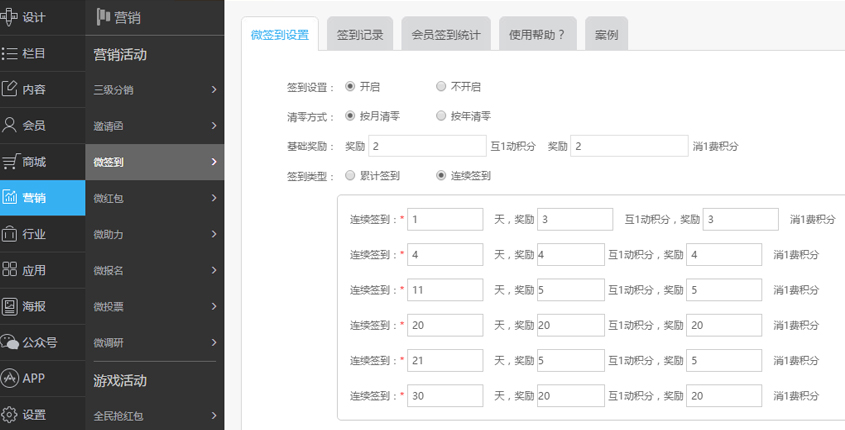Image resolution: width=845 pixels, height=430 pixels.
Task: Select the 应用 apps grid icon
Action: tap(10, 270)
